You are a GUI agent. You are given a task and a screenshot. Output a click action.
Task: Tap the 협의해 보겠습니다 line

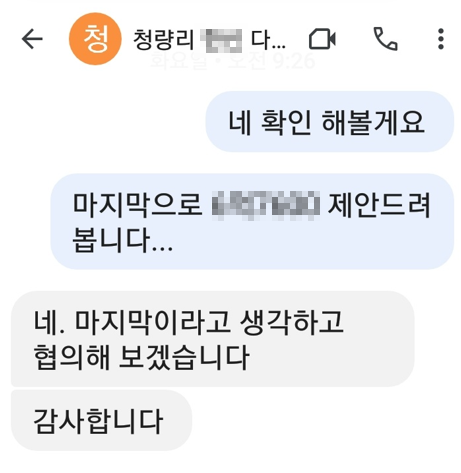(141, 357)
